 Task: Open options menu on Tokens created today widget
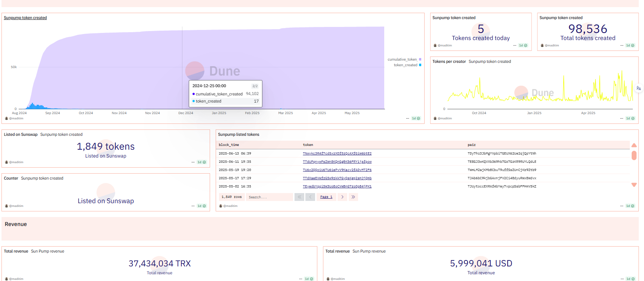pyautogui.click(x=515, y=46)
